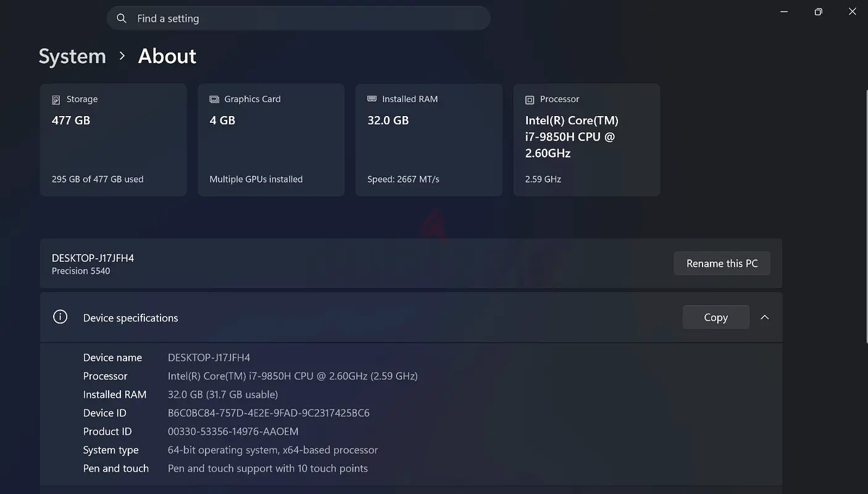Copy the device specifications
The height and width of the screenshot is (494, 868).
click(x=716, y=317)
